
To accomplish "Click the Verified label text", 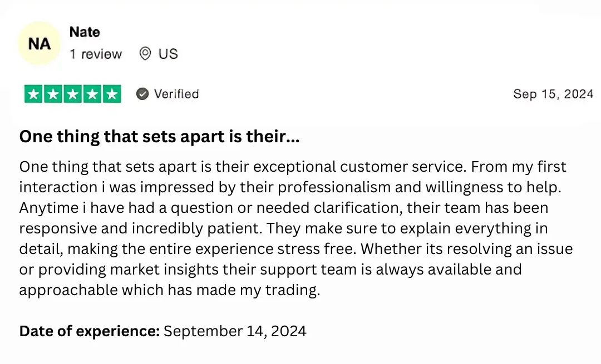I will coord(176,94).
